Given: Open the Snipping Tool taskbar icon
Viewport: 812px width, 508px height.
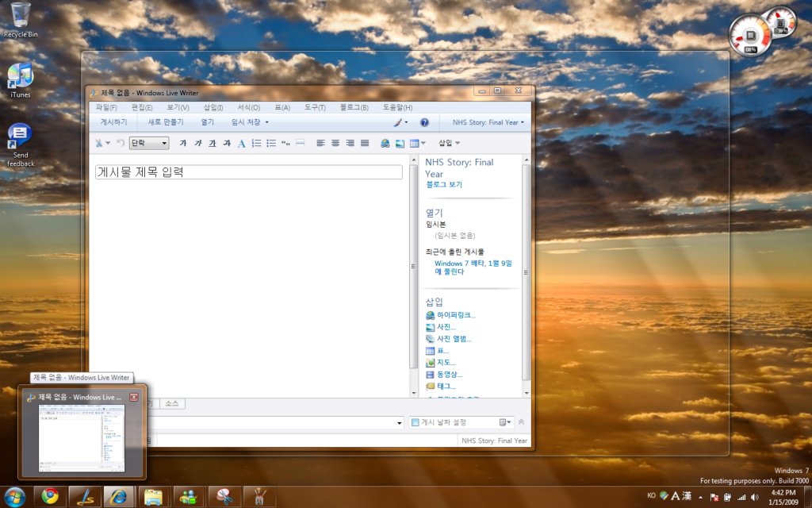Looking at the screenshot, I should click(224, 497).
